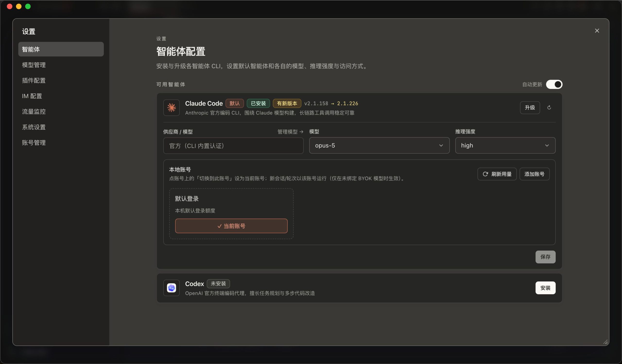Click the 当前账号 button
Viewport: 622px width, 364px height.
[x=231, y=226]
